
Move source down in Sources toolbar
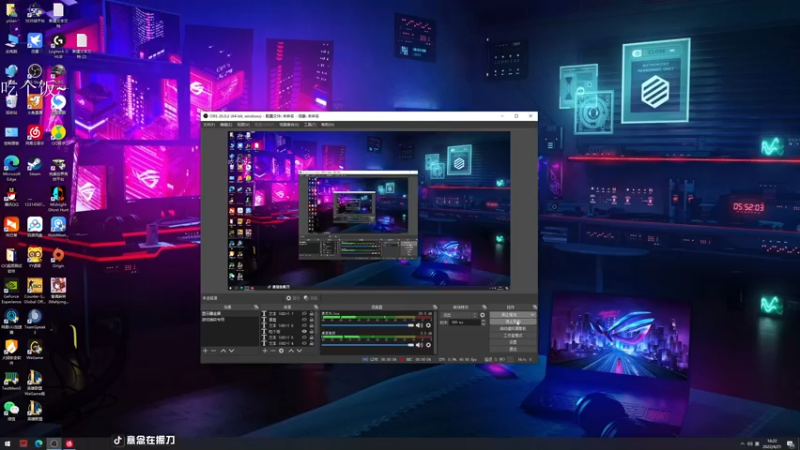(x=299, y=351)
